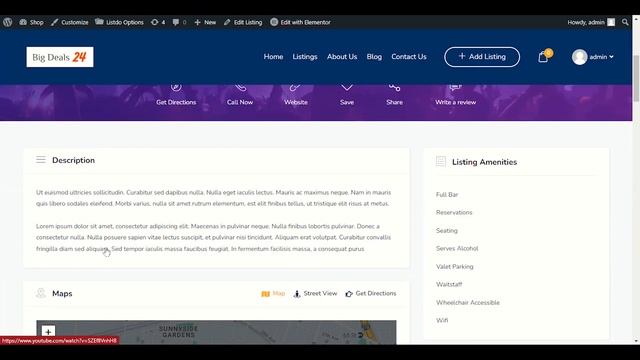The image size is (640, 360).
Task: Click the Maps section icon
Action: (41, 293)
